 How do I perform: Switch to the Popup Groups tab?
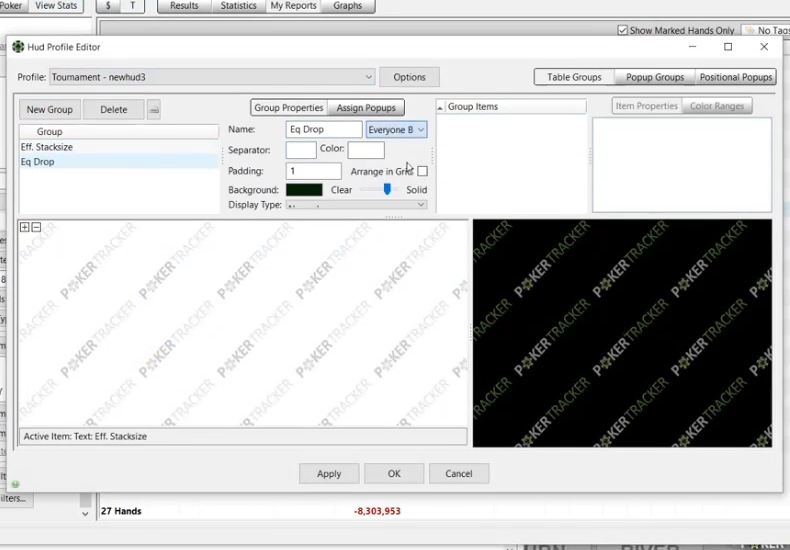pyautogui.click(x=654, y=77)
